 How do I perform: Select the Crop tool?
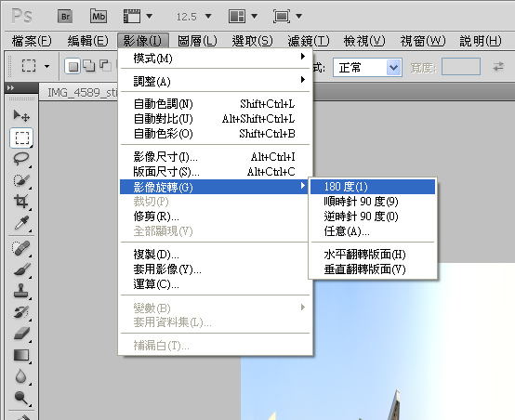pyautogui.click(x=21, y=202)
